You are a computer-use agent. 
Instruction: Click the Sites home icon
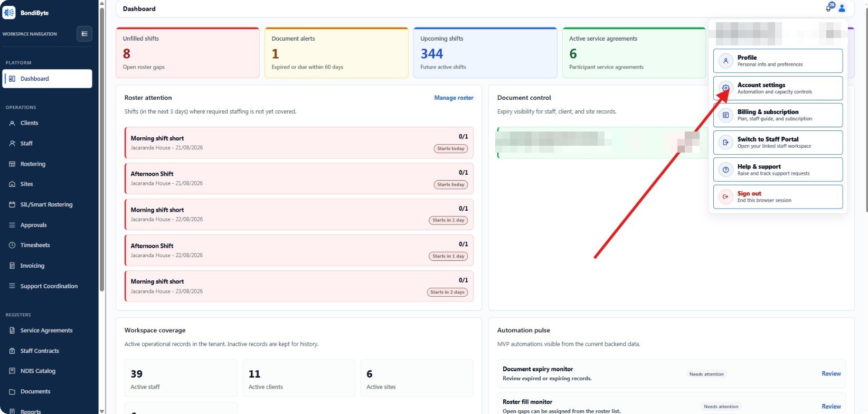12,184
